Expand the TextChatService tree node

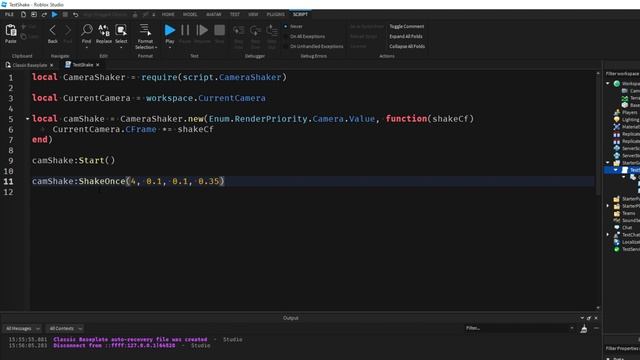(x=608, y=235)
